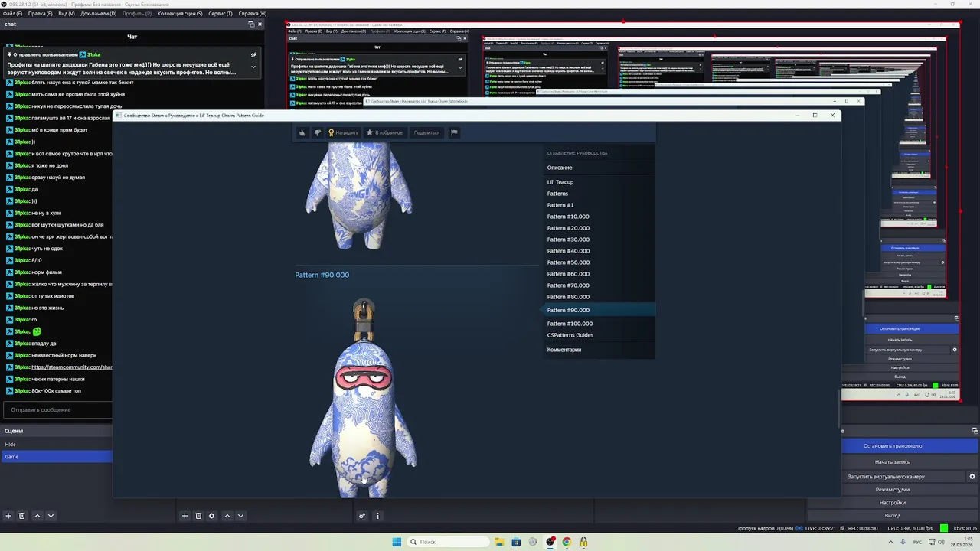Add a new source with the plus icon

pos(185,516)
